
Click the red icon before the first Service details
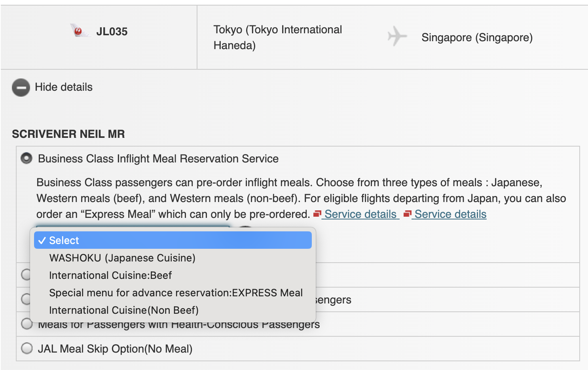(317, 214)
